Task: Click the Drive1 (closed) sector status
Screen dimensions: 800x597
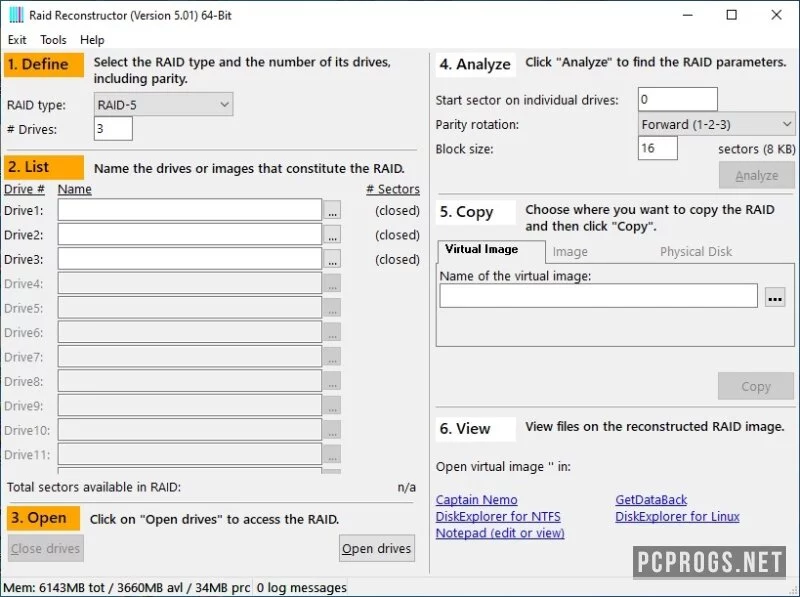Action: (x=397, y=210)
